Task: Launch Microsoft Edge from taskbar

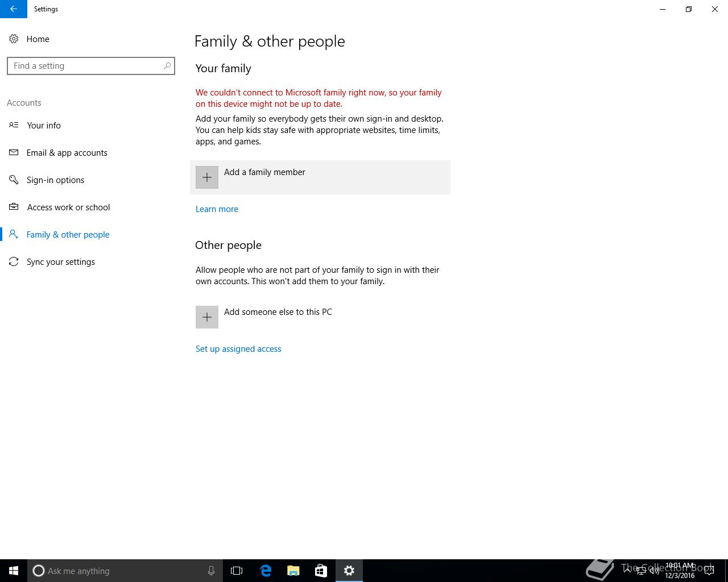Action: tap(266, 571)
